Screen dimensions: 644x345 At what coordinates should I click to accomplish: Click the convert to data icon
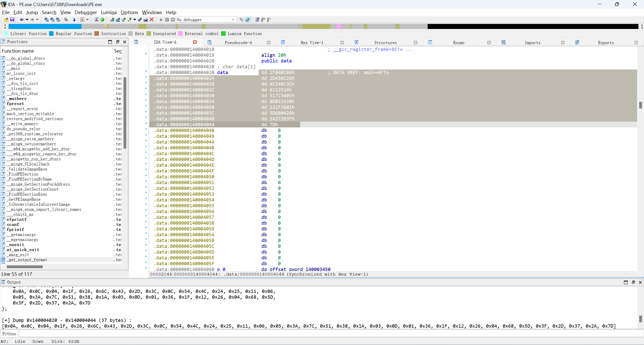pos(118,20)
